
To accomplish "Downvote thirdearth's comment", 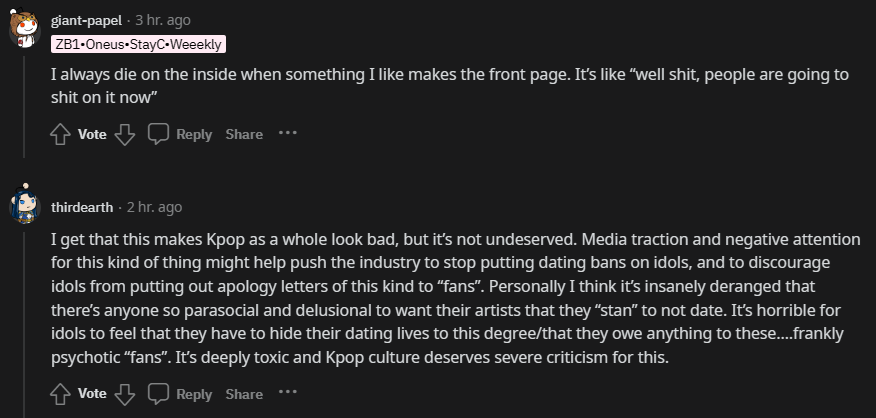I will (124, 394).
